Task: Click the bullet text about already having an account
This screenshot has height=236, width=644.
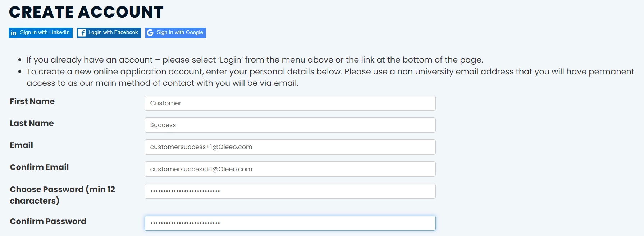Action: [x=255, y=60]
